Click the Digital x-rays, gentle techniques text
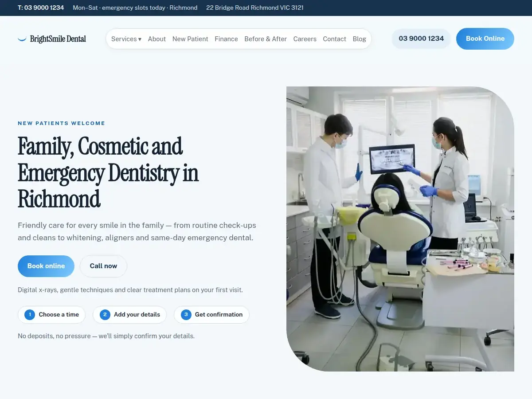Image resolution: width=532 pixels, height=399 pixels. (x=130, y=290)
